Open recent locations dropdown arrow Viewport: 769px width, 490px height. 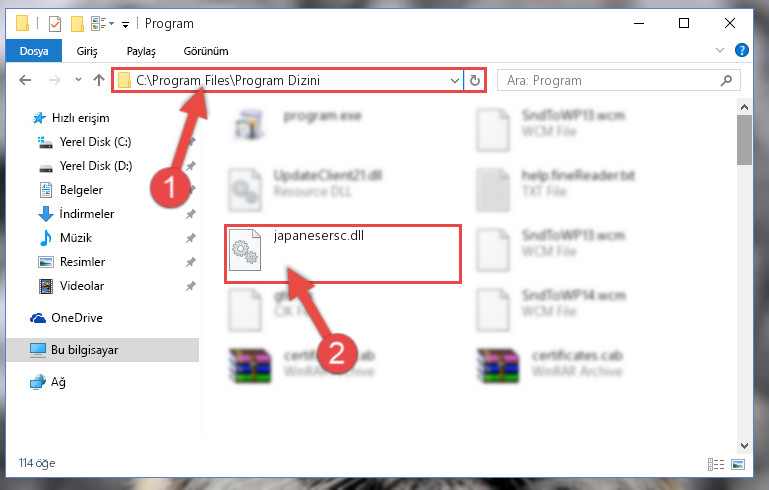click(78, 79)
